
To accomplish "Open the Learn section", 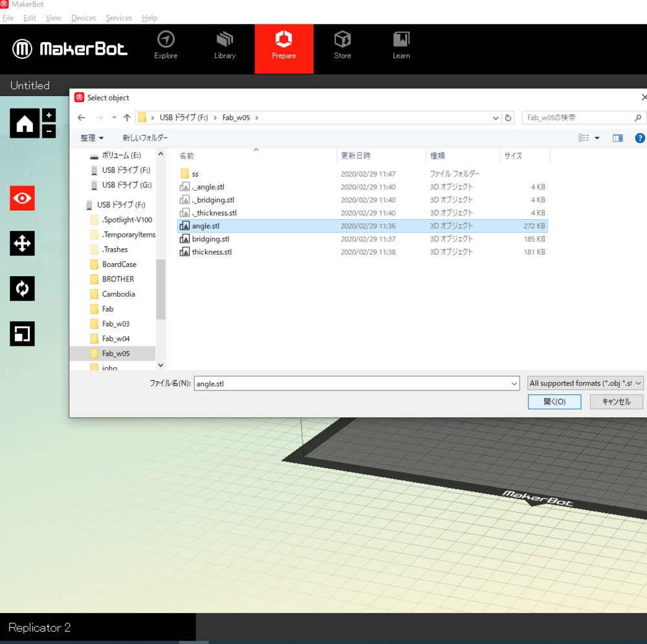I will point(401,45).
